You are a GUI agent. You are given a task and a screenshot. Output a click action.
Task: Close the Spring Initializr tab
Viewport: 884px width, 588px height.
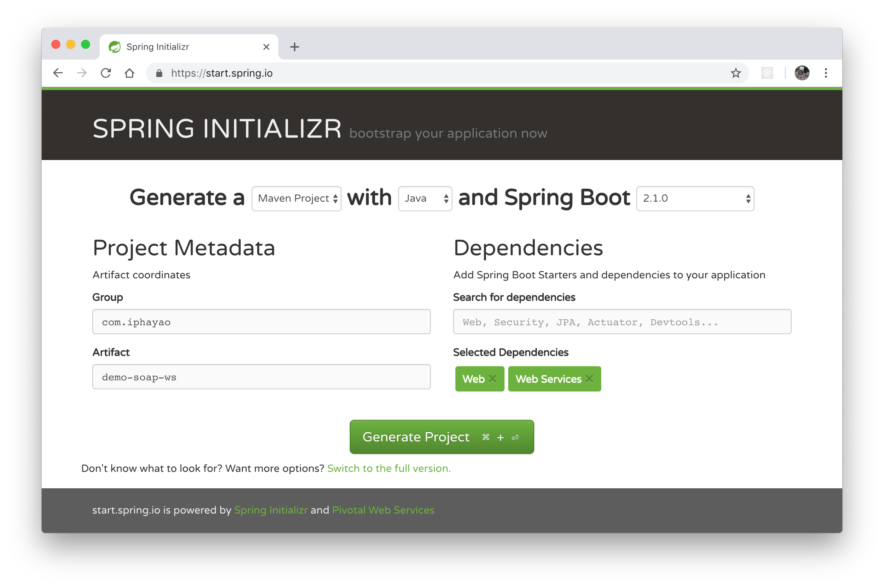click(266, 47)
